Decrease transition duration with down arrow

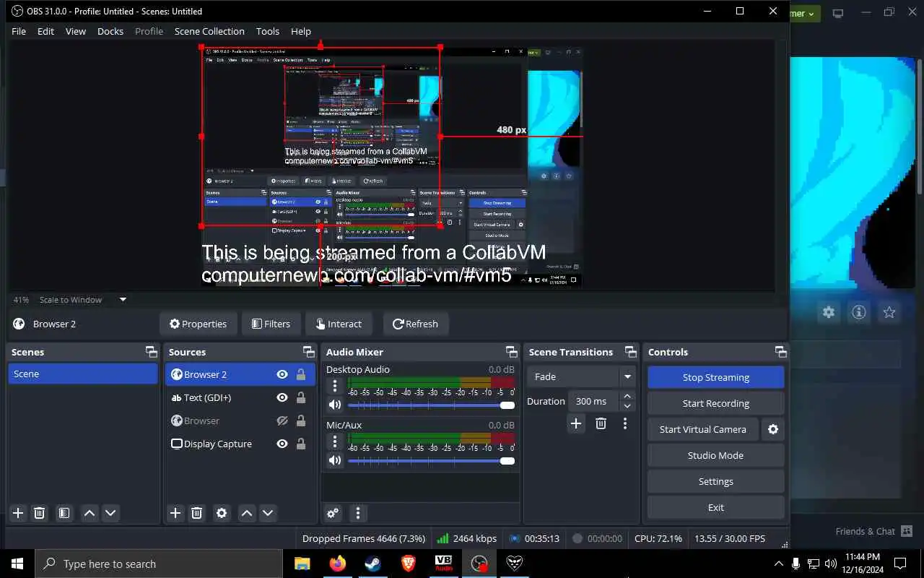627,406
